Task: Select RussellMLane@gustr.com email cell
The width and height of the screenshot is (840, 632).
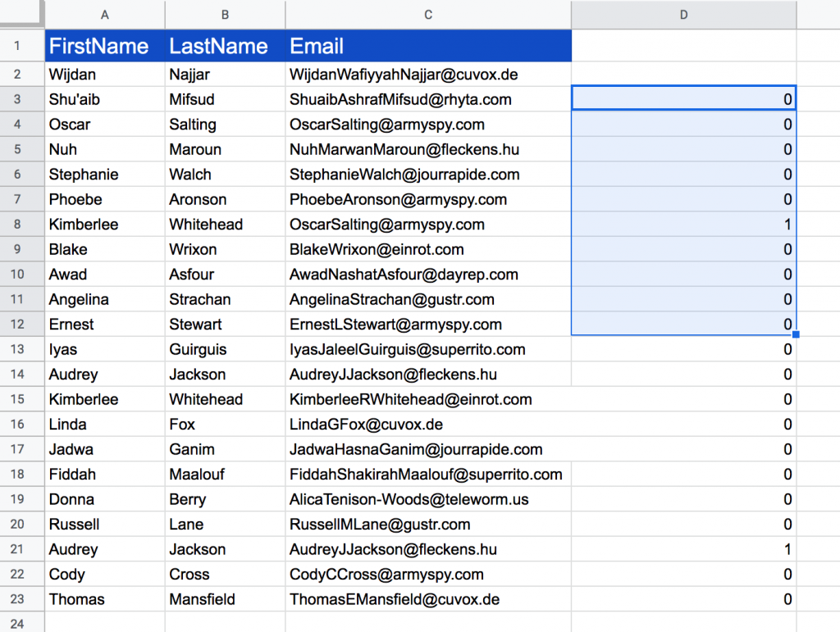Action: [x=428, y=524]
